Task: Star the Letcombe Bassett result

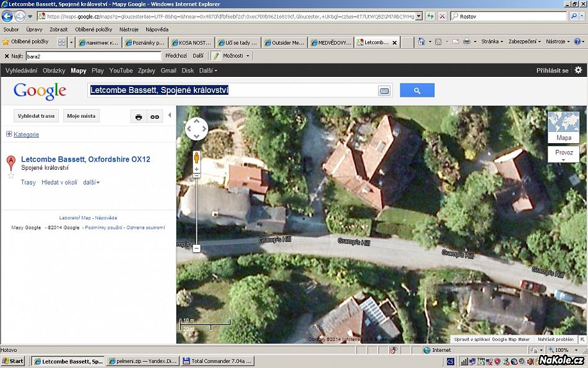Action: click(x=11, y=176)
